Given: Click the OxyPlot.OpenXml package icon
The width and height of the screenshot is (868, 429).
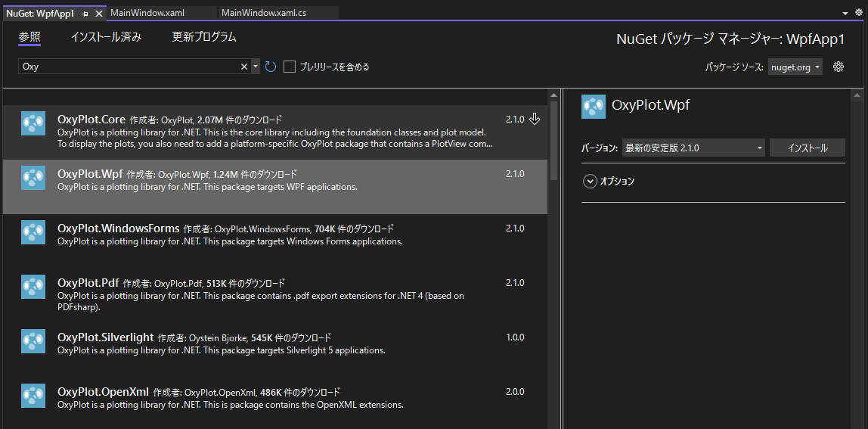Looking at the screenshot, I should tap(33, 395).
